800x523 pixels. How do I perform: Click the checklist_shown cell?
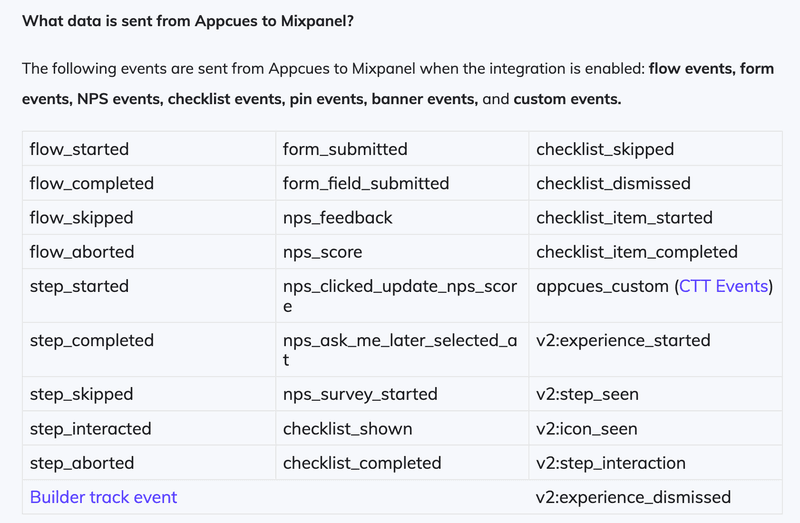402,429
